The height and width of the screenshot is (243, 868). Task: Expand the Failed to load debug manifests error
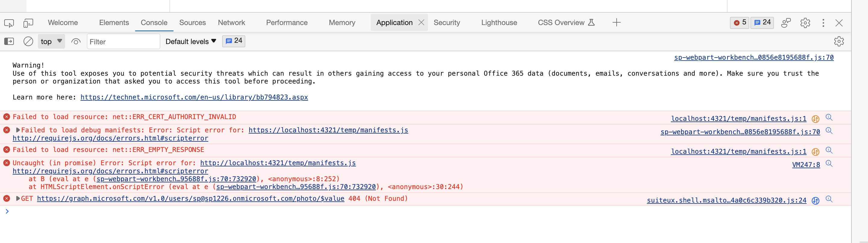(x=18, y=130)
